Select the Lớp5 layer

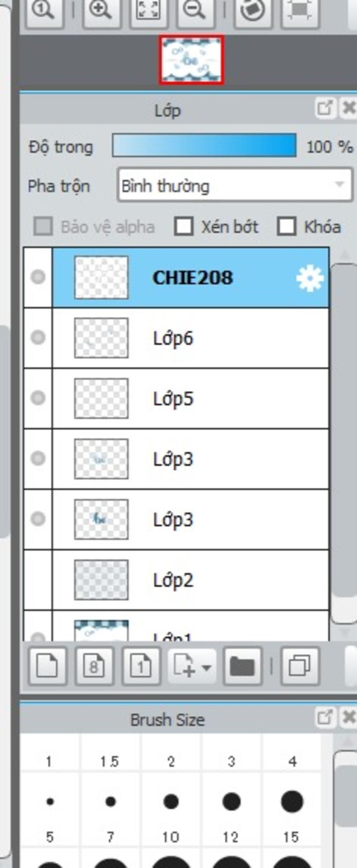click(x=190, y=398)
